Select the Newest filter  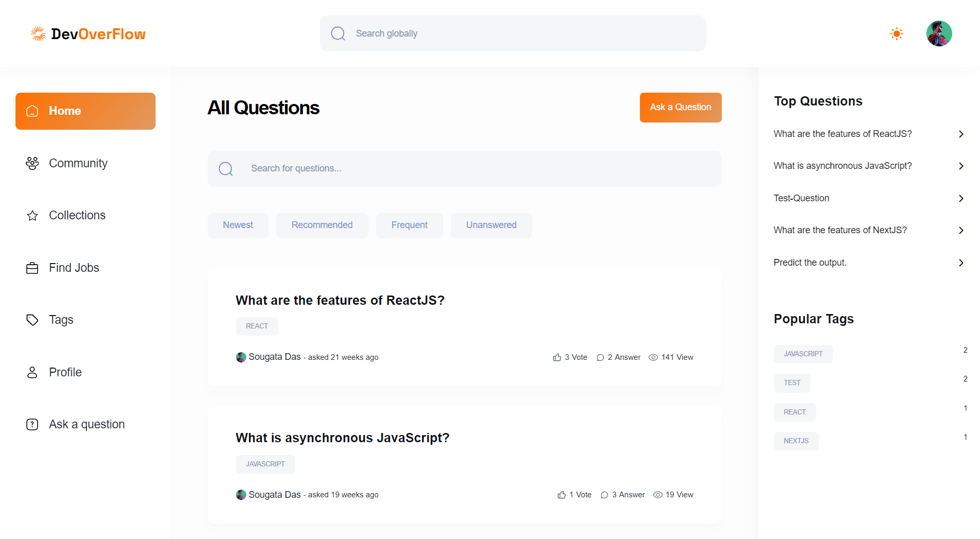click(x=238, y=225)
